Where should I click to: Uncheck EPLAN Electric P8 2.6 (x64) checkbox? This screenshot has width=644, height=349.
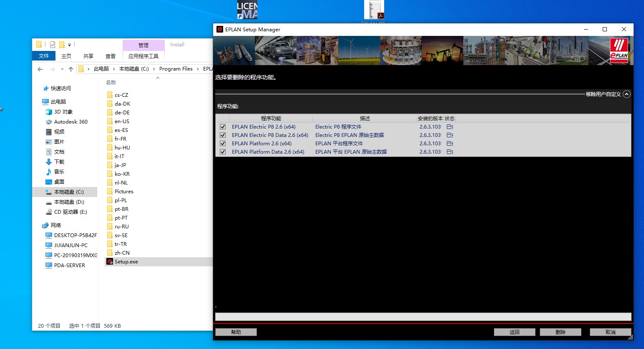pyautogui.click(x=223, y=127)
